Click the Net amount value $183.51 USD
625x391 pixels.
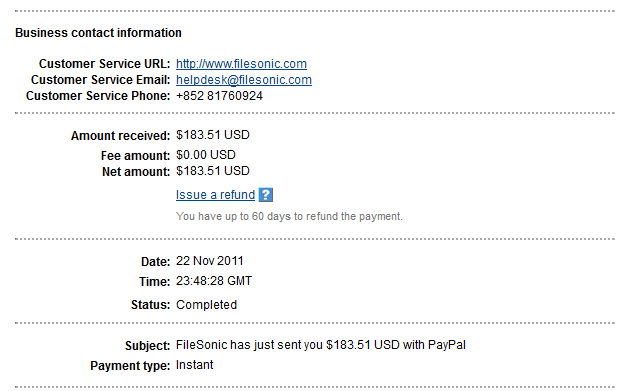tap(212, 171)
